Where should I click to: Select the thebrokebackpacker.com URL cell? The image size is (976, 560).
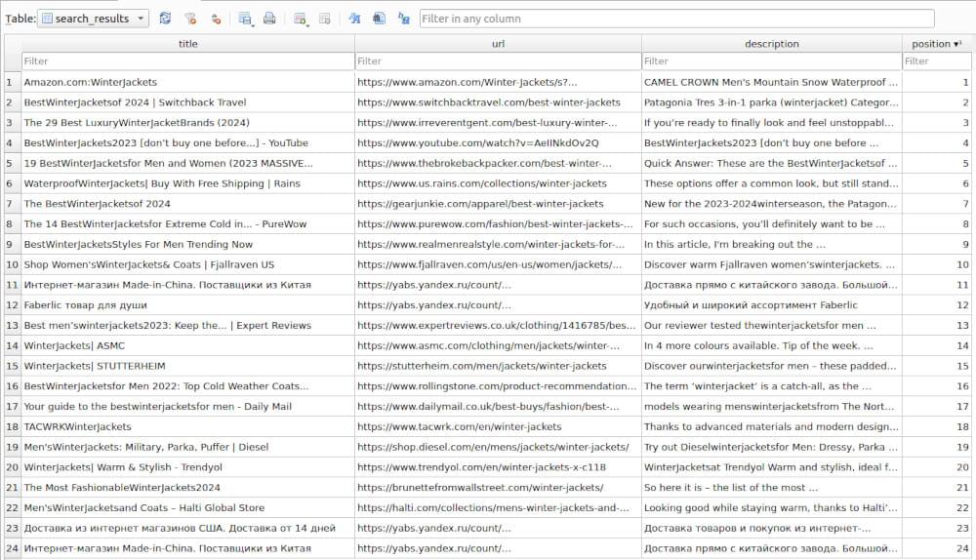[498, 163]
